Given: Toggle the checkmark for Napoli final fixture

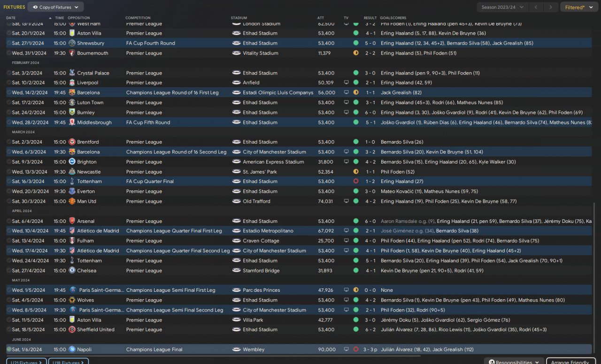Looking at the screenshot, I should [x=9, y=349].
